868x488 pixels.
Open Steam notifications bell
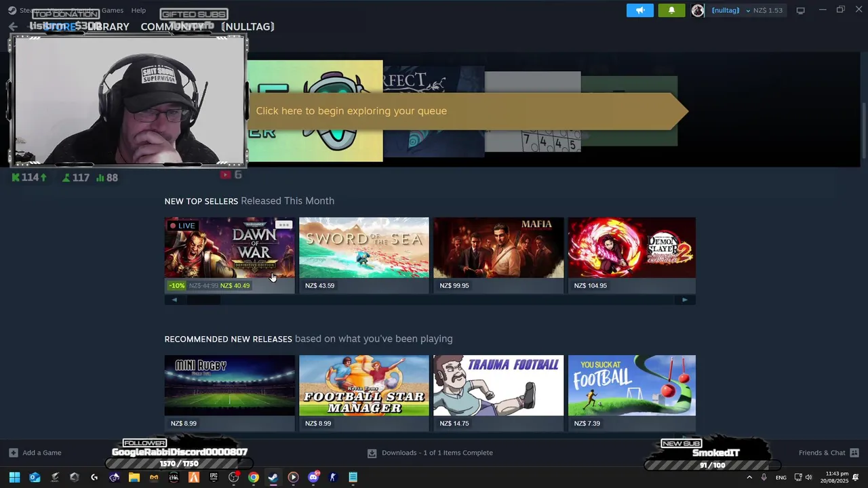click(x=671, y=10)
